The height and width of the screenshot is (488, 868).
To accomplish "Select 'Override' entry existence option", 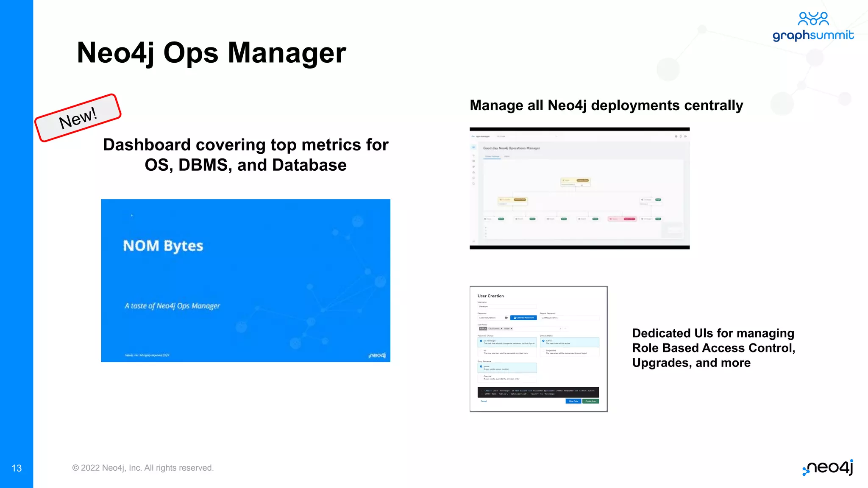I will pos(507,377).
